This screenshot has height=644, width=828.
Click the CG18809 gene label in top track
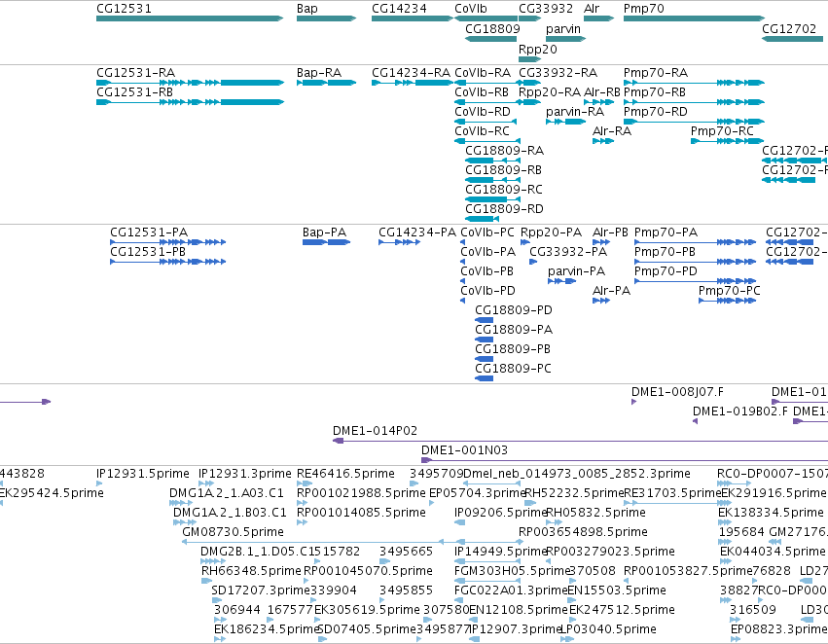tap(492, 28)
